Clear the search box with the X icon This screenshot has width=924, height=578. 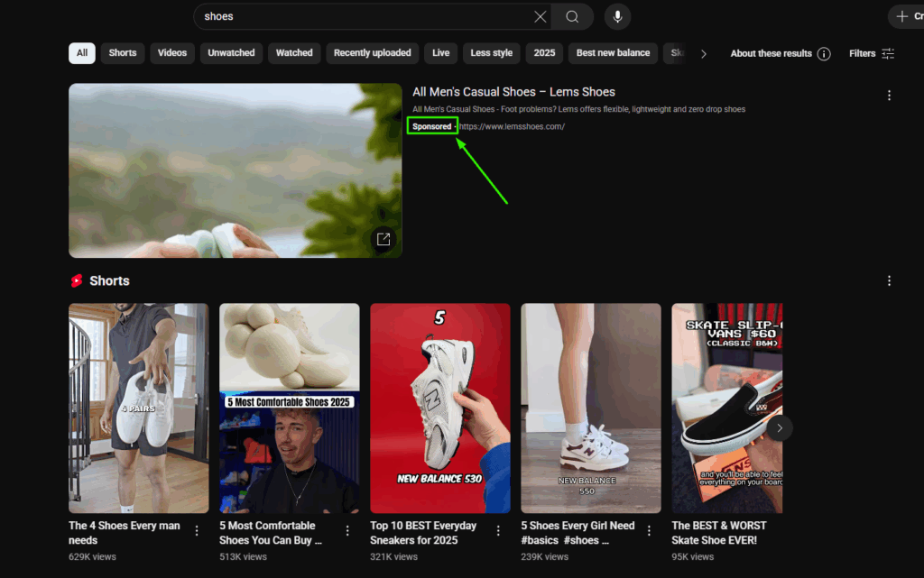[x=540, y=16]
